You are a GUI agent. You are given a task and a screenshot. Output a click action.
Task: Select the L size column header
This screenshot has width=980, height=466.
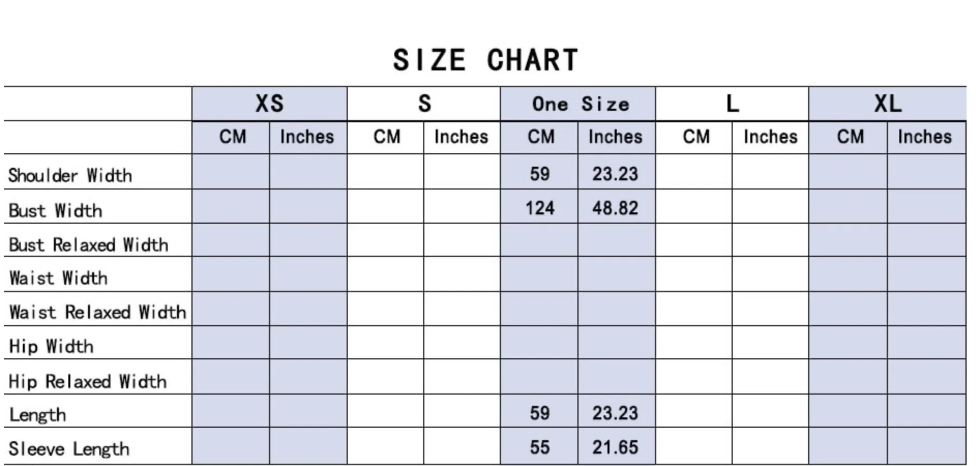tap(732, 104)
